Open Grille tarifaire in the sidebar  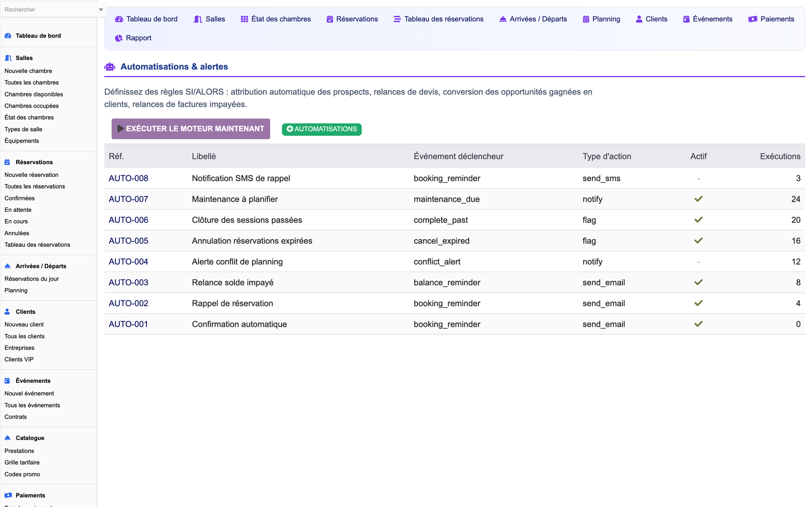click(22, 462)
